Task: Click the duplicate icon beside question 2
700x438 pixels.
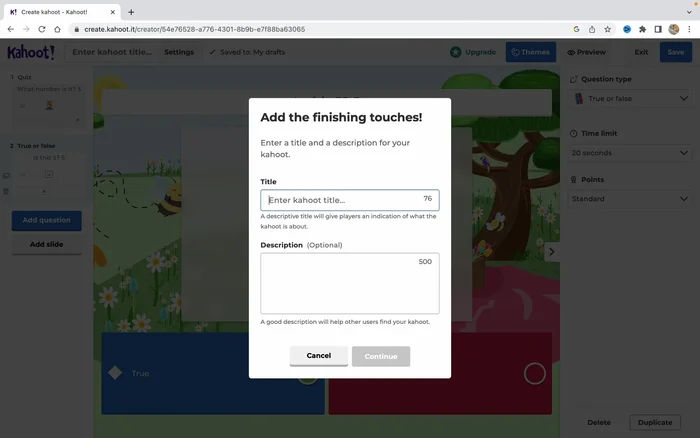Action: [x=6, y=174]
